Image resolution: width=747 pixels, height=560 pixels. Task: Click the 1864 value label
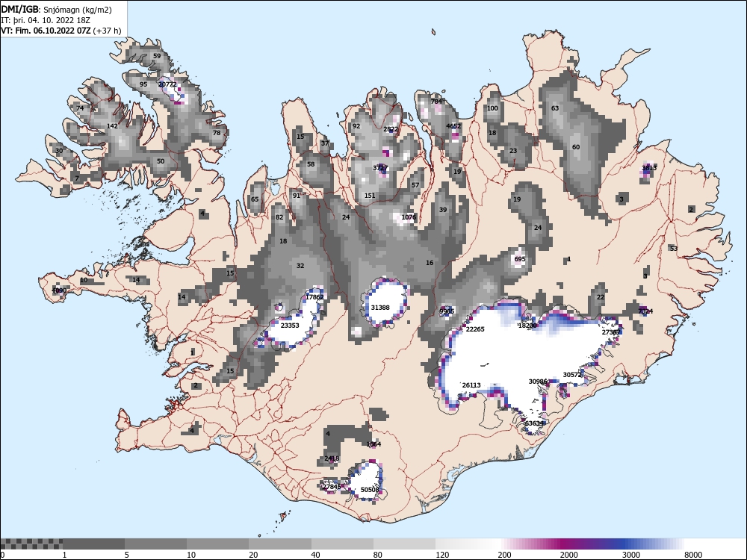coord(373,444)
